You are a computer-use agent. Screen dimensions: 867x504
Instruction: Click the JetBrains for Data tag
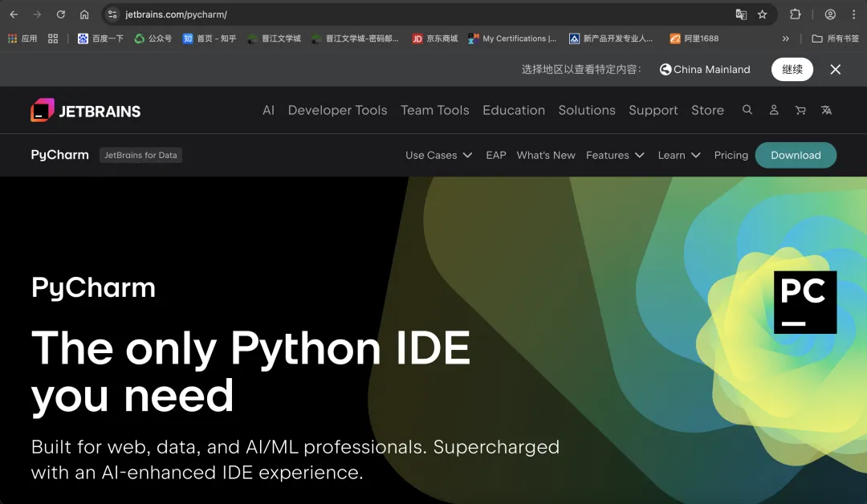pos(140,155)
